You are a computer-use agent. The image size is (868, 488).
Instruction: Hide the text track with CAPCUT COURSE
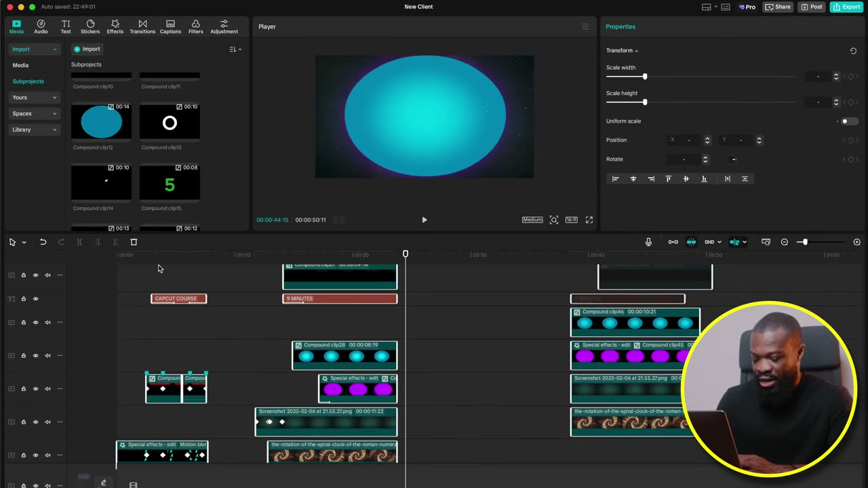click(35, 299)
